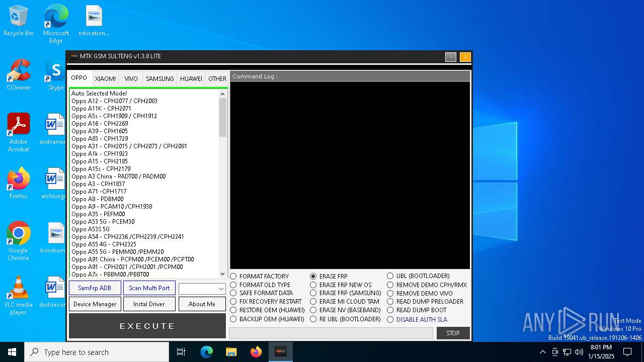Open the port selection combo box
Image resolution: width=644 pixels, height=362 pixels.
tap(202, 289)
